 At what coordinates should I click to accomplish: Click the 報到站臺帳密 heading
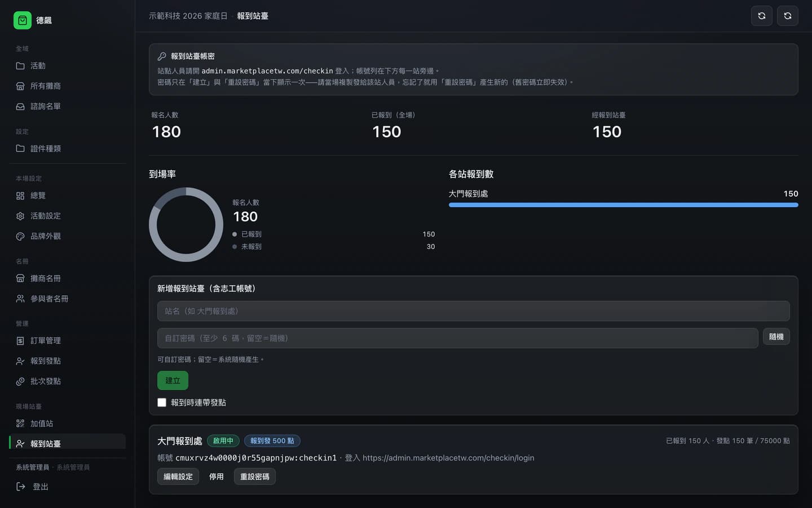[193, 56]
